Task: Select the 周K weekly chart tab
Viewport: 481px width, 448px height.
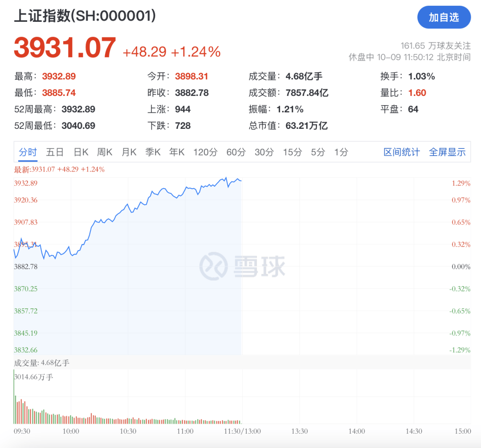Action: (104, 152)
